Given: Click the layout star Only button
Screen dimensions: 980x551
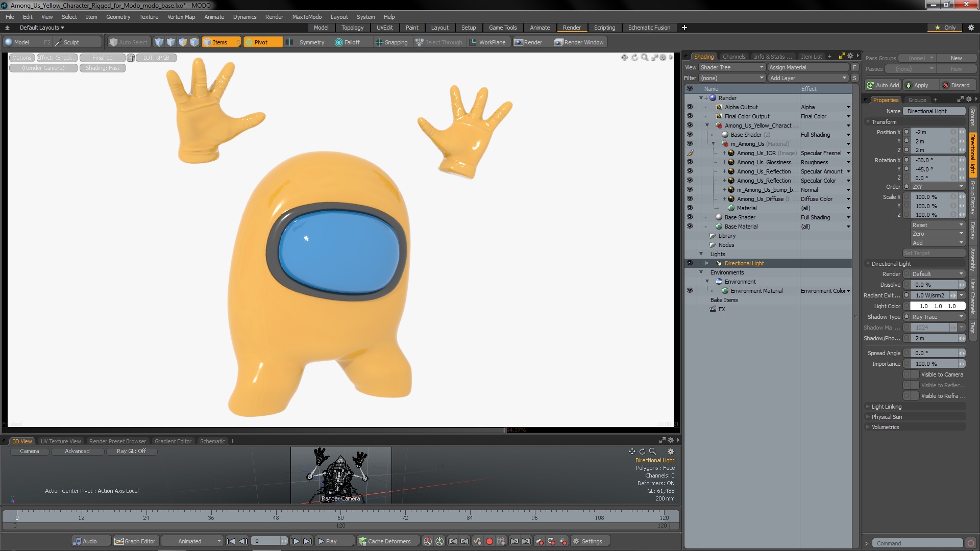Looking at the screenshot, I should pyautogui.click(x=945, y=28).
